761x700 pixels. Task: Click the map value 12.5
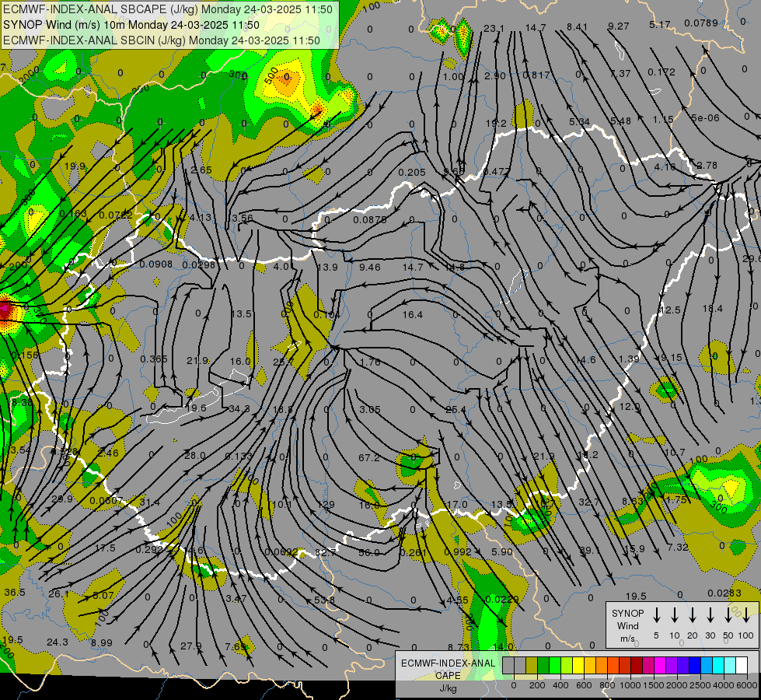(x=670, y=310)
